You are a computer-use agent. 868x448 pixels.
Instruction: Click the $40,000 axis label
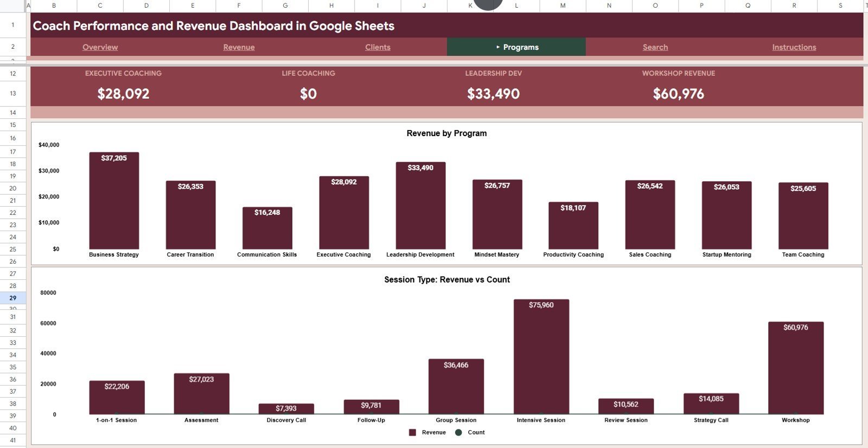(49, 145)
